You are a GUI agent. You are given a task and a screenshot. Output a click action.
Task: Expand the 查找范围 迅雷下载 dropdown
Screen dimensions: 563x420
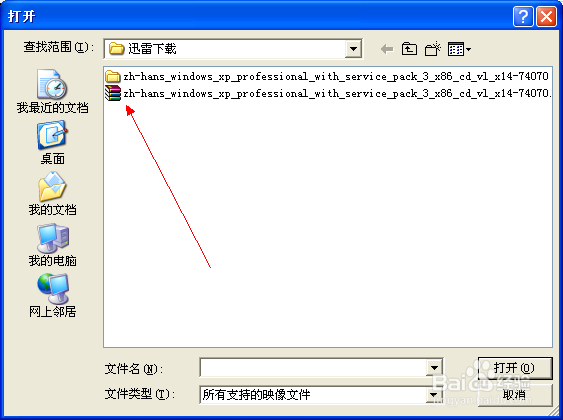click(353, 49)
